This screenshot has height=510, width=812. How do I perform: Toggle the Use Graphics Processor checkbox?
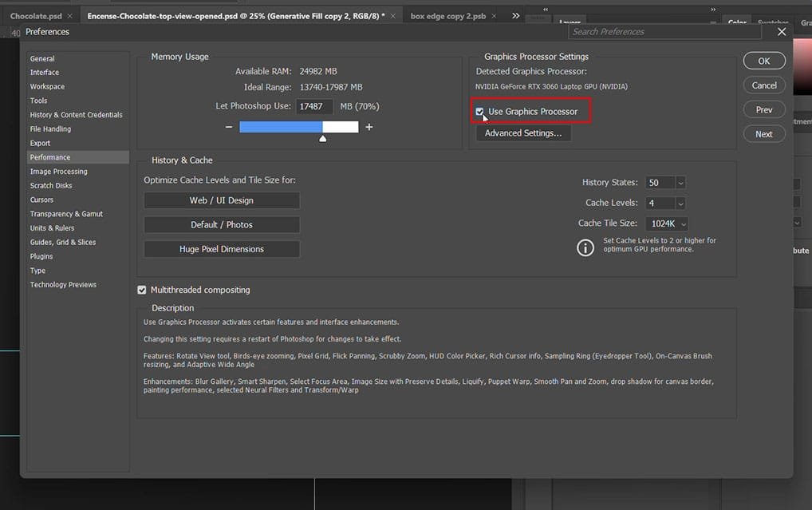tap(479, 112)
